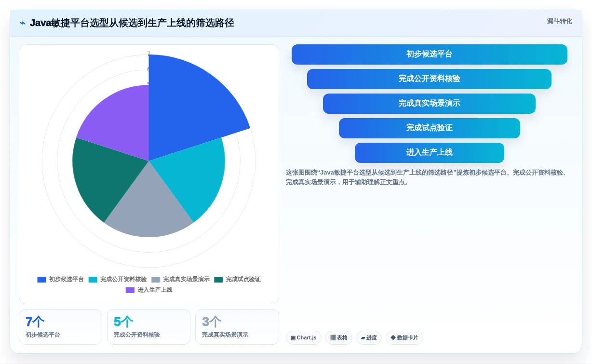The image size is (592, 364).
Task: Click the 表格 tag chip
Action: click(x=339, y=338)
